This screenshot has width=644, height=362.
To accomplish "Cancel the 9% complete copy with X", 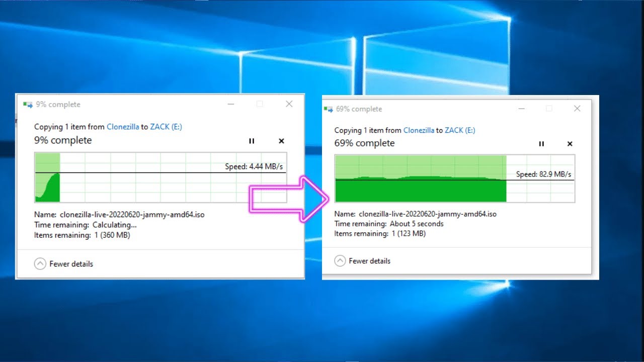I will point(281,141).
